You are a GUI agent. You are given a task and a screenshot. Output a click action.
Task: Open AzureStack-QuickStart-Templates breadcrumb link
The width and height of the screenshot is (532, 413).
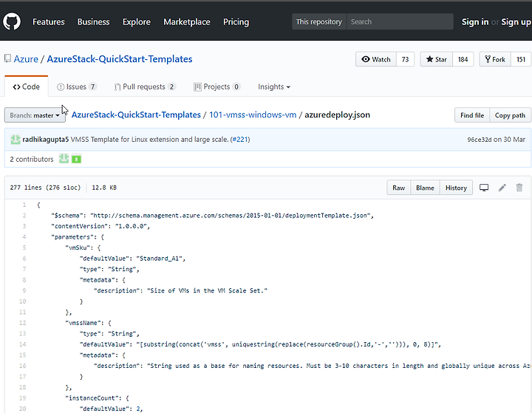click(x=136, y=115)
